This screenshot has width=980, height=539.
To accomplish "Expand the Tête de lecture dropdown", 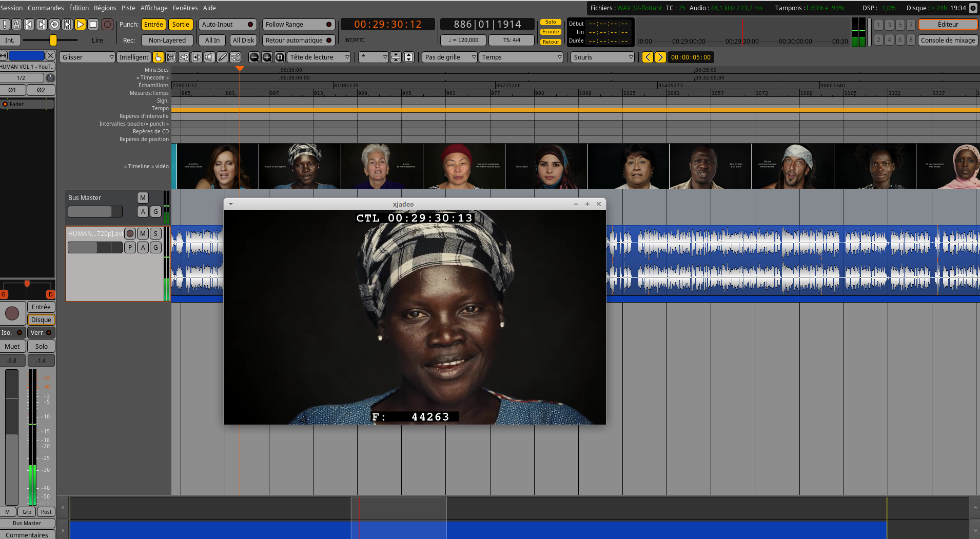I will (x=319, y=57).
